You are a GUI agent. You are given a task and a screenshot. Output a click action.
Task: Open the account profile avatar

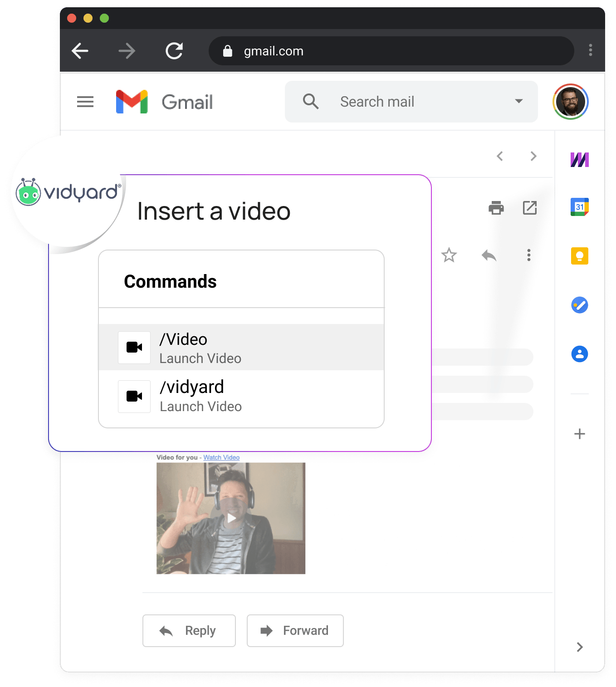coord(570,102)
